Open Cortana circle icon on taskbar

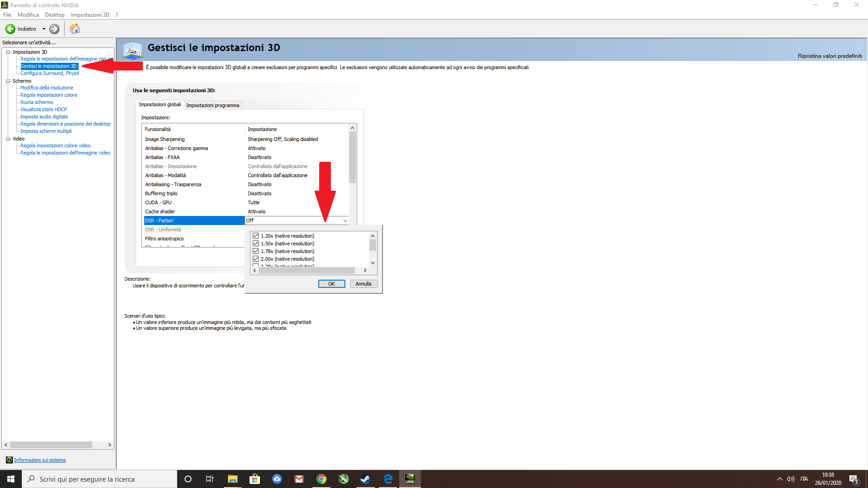click(x=188, y=479)
